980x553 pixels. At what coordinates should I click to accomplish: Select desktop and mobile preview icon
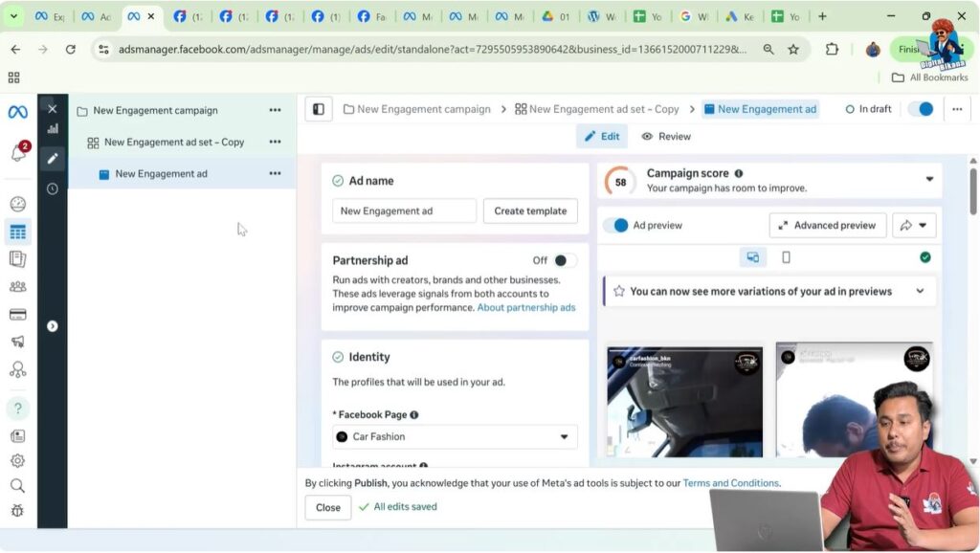point(753,257)
